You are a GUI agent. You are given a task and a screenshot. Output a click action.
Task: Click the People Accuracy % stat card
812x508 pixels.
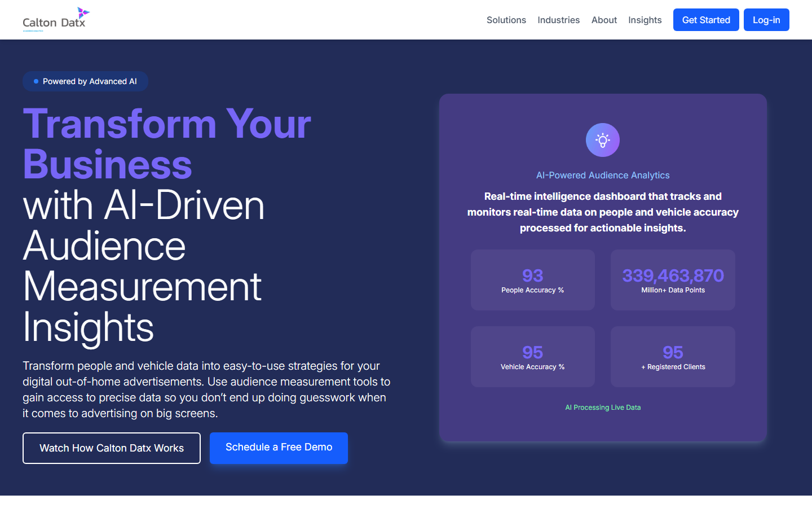coord(532,280)
